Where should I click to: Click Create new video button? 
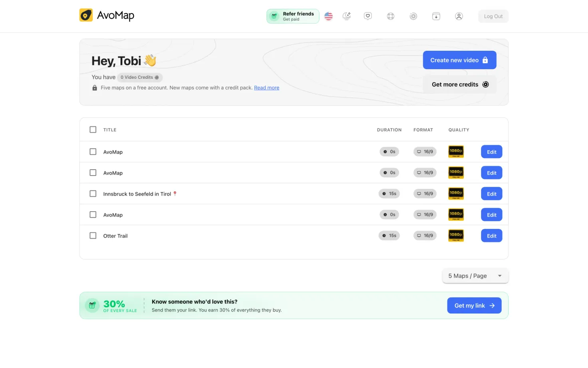[460, 60]
